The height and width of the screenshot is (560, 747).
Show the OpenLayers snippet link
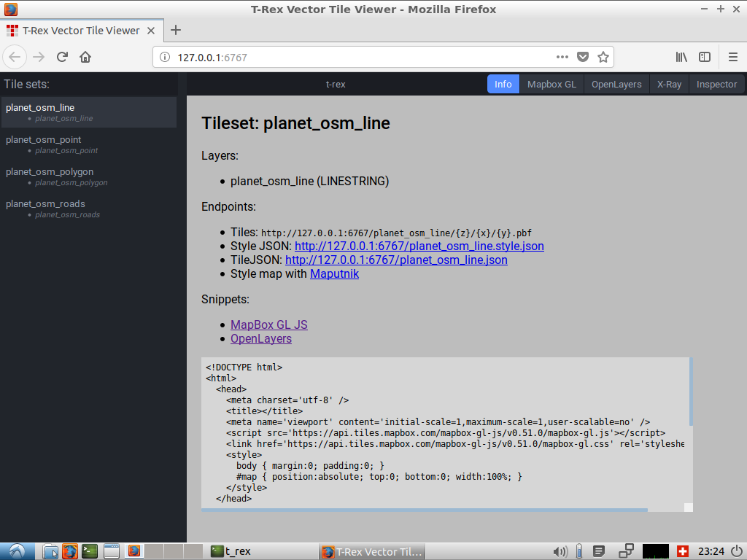261,338
